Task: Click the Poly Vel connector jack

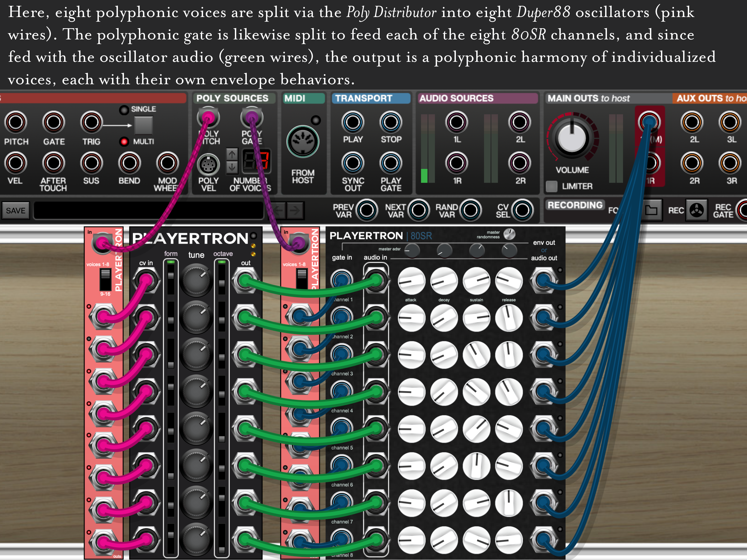Action: pos(208,165)
